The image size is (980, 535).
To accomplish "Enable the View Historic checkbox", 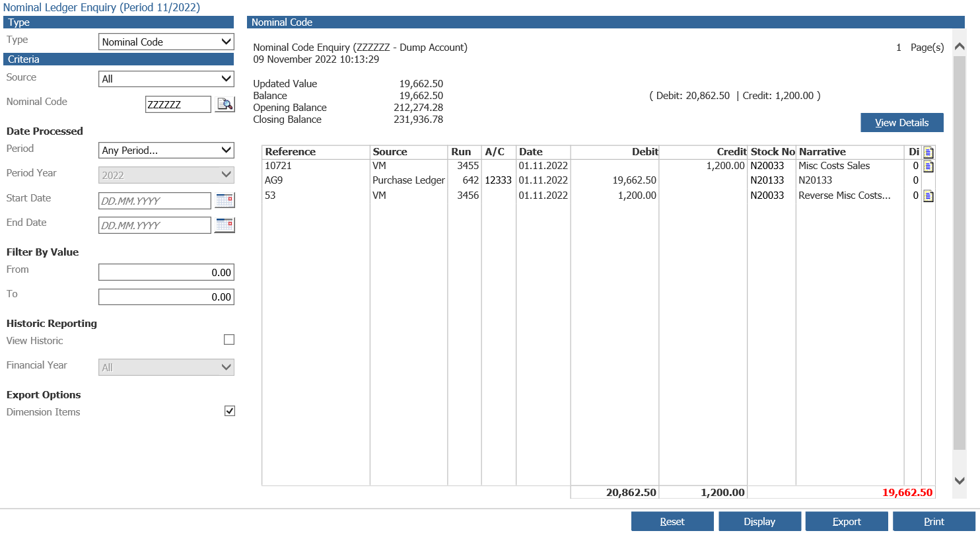I will tap(229, 340).
